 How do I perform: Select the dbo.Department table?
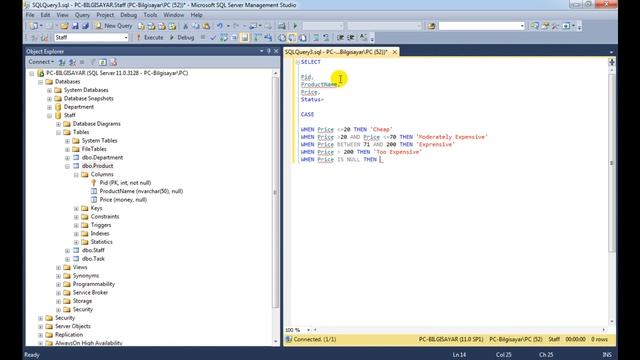tap(102, 158)
